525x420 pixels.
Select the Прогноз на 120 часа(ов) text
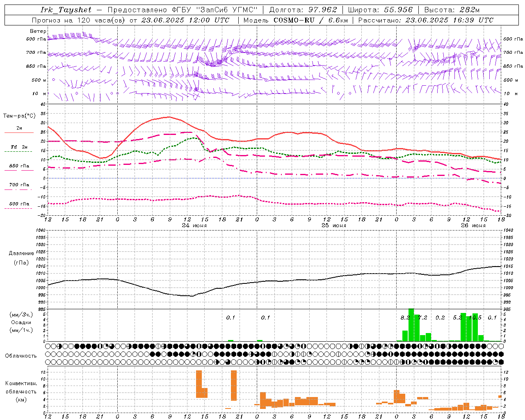(79, 20)
